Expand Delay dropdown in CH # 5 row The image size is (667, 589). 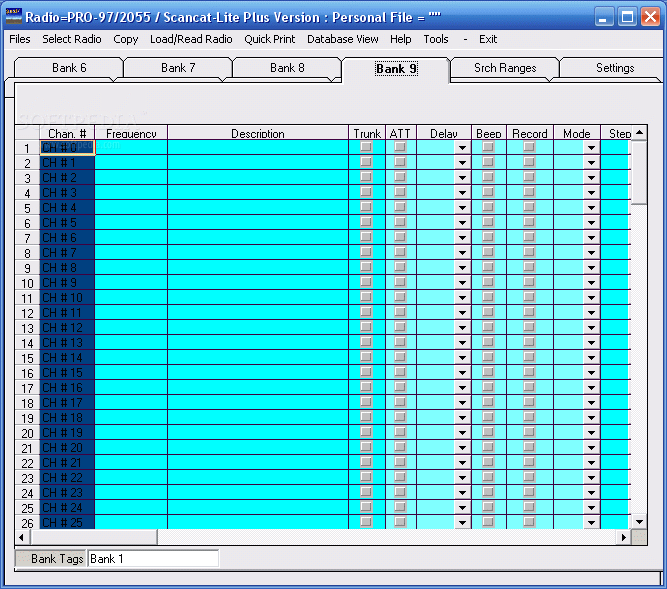pos(462,222)
